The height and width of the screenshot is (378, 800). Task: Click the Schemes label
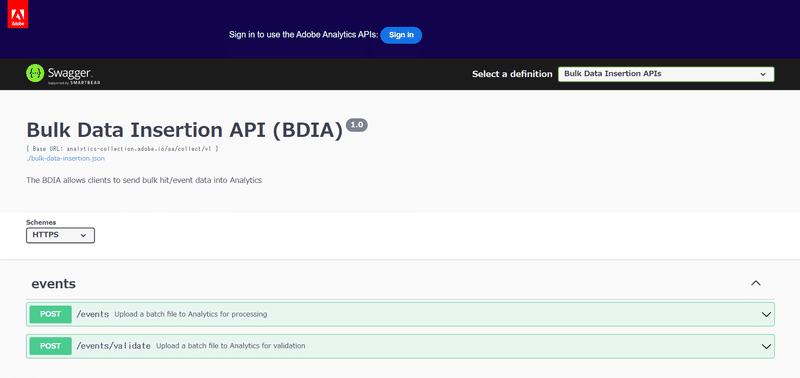coord(41,222)
